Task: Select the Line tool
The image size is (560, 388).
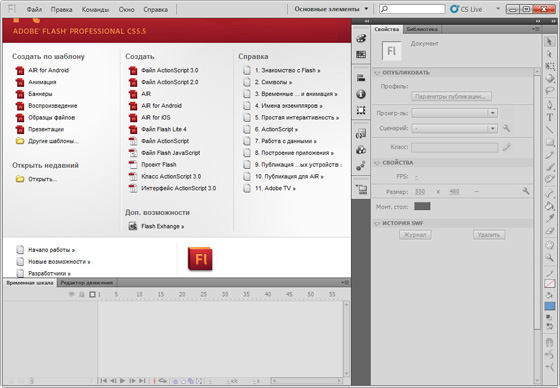Action: (549, 130)
